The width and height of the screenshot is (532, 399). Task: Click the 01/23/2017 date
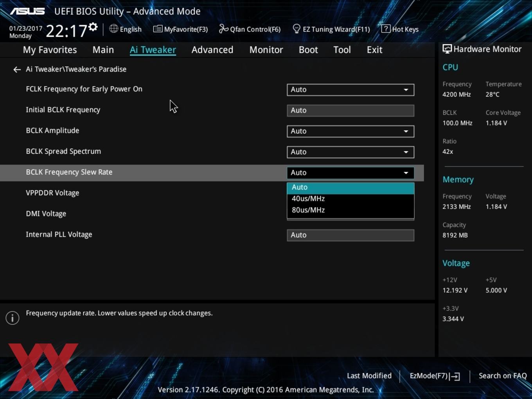pos(26,29)
